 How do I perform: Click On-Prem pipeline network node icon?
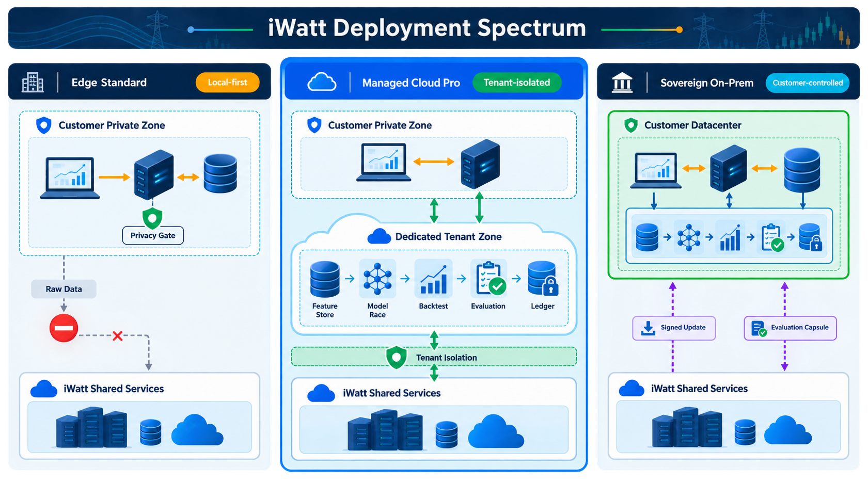[x=689, y=237]
